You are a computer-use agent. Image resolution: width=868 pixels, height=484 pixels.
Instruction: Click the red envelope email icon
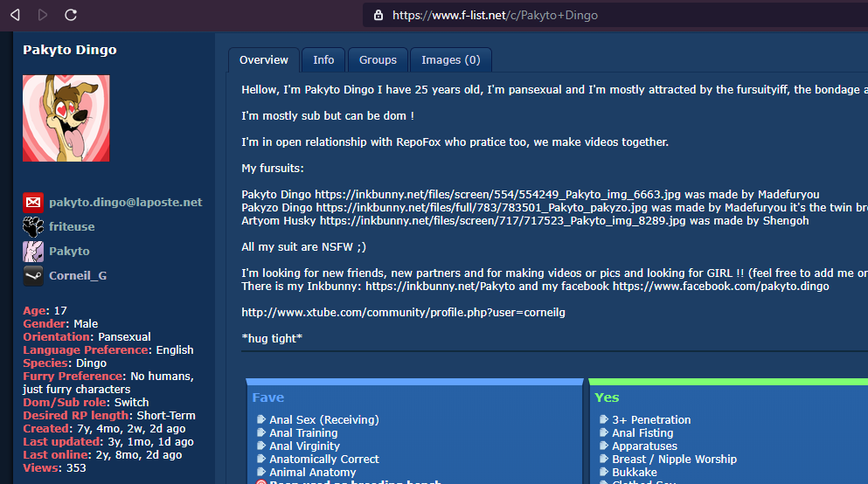33,203
